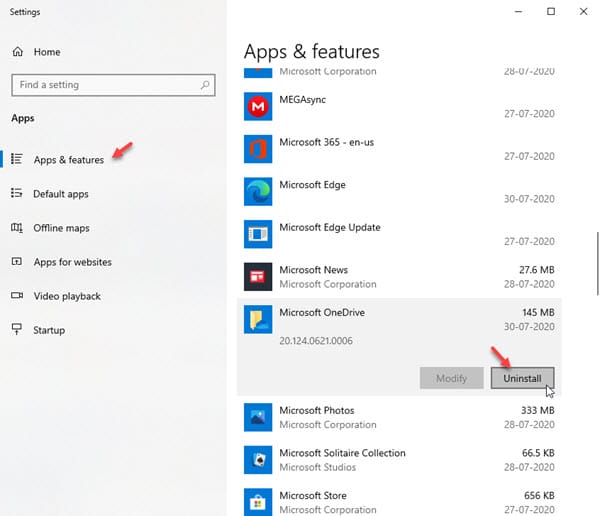The width and height of the screenshot is (600, 516).
Task: Click the Microsoft OneDrive app icon
Action: pyautogui.click(x=258, y=319)
